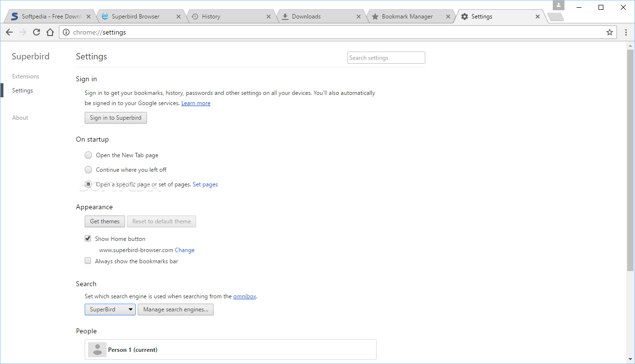
Task: Select Open the New Tab page option
Action: coord(88,155)
